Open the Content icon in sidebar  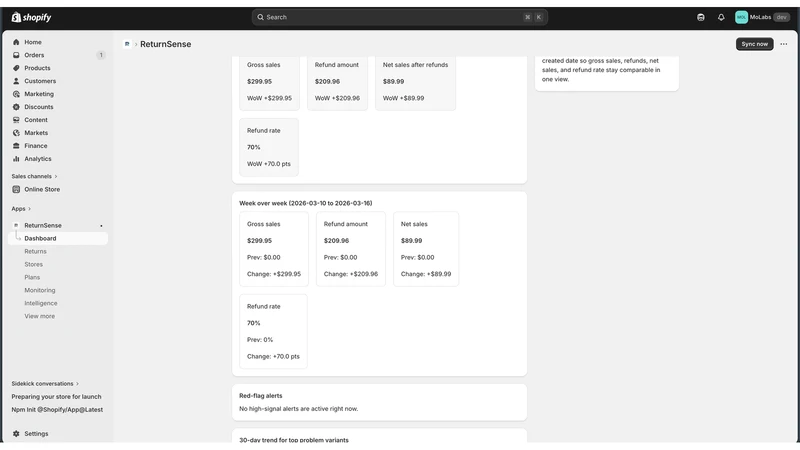(x=16, y=120)
